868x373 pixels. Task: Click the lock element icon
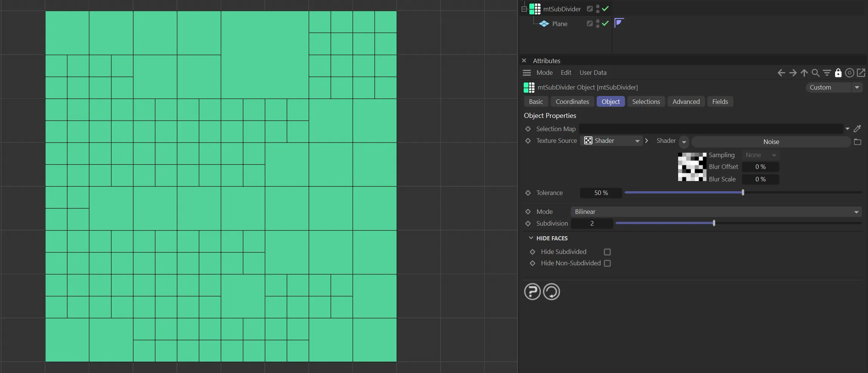click(838, 73)
